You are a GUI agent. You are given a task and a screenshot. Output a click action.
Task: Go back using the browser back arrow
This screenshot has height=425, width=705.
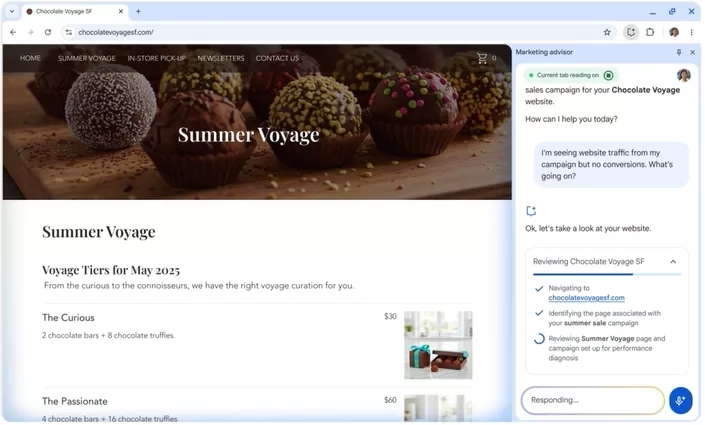(x=13, y=32)
